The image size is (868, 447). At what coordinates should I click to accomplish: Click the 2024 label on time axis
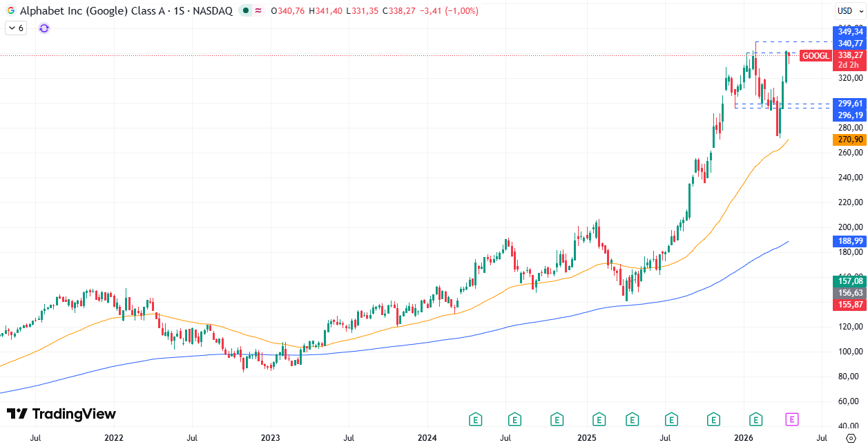click(x=427, y=438)
